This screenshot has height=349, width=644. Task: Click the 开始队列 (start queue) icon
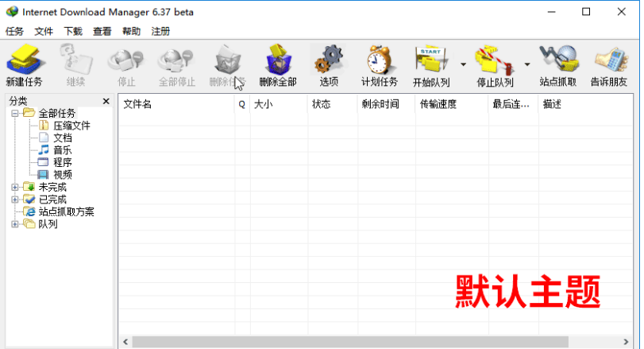click(431, 60)
